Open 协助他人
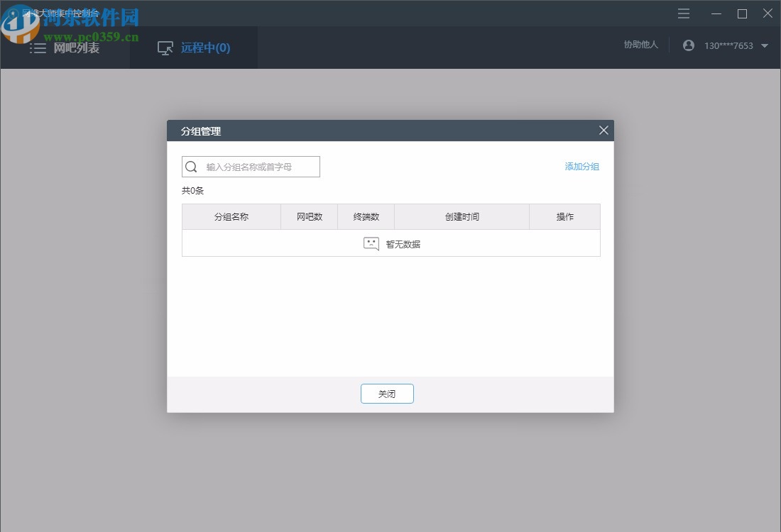 [640, 44]
